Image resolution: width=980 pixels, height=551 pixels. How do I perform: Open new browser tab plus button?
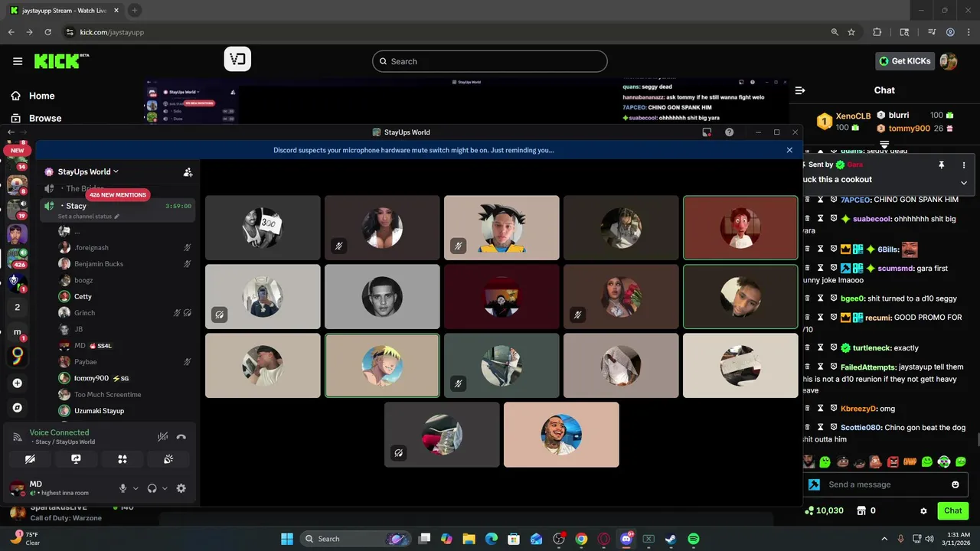click(135, 10)
